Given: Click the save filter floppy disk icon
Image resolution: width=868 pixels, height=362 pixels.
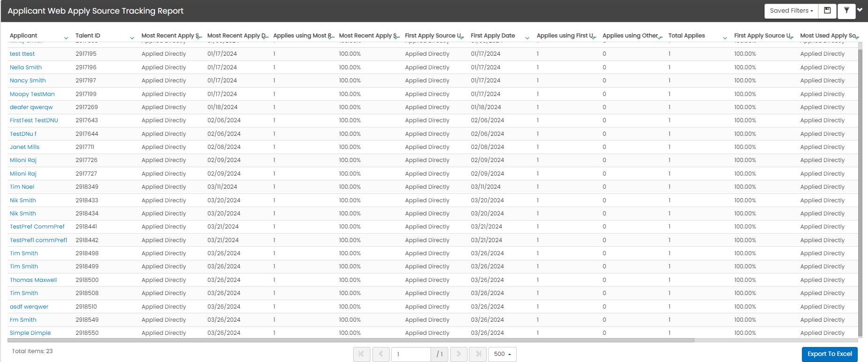Looking at the screenshot, I should point(828,11).
